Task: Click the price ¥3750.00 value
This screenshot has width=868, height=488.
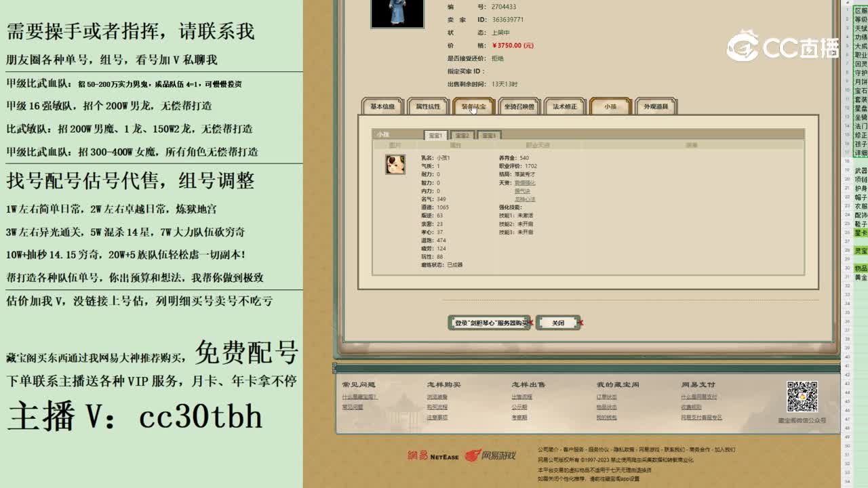Action: pyautogui.click(x=513, y=45)
